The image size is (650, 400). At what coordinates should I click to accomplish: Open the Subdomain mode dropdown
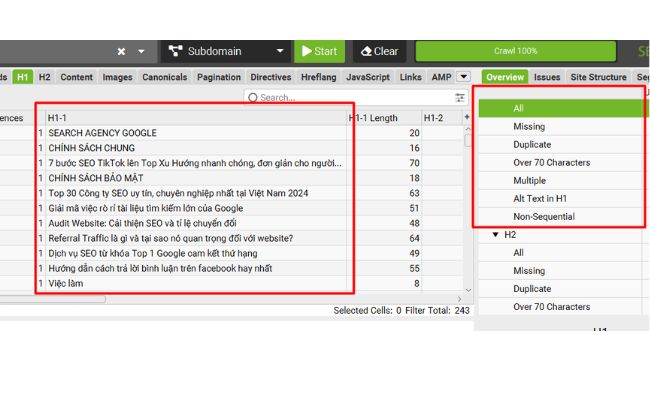coord(225,51)
